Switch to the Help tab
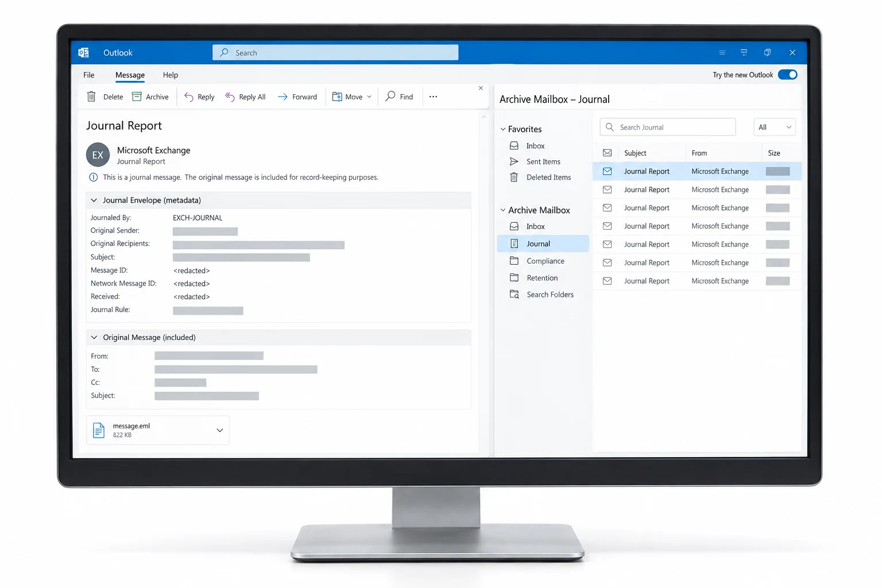The height and width of the screenshot is (588, 882). 171,75
